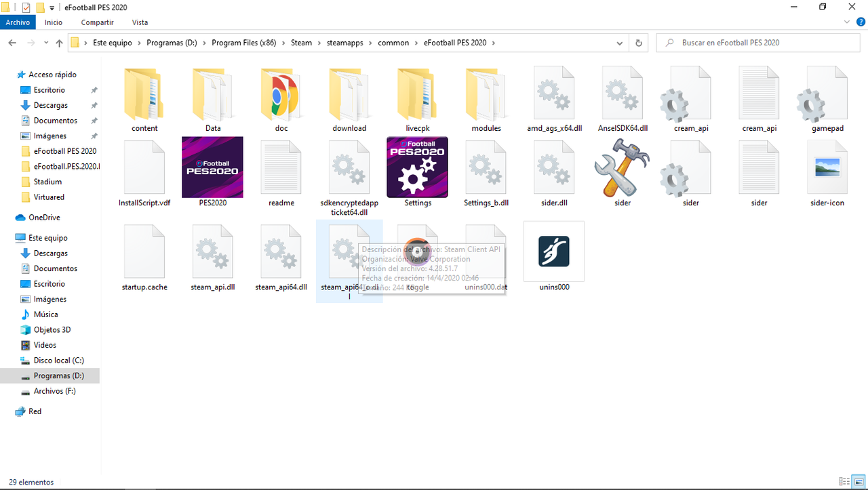
Task: Select the steam_api.dll file
Action: coord(213,258)
